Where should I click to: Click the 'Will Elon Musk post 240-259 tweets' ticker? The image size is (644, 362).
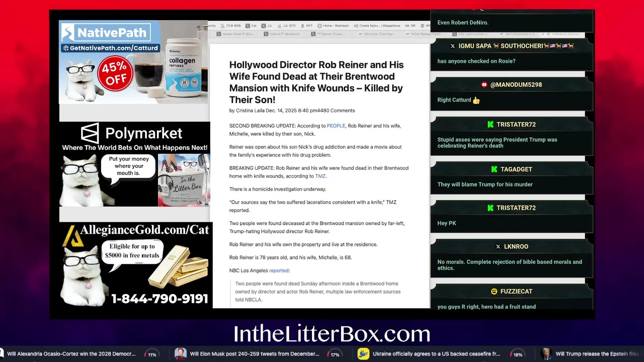[x=255, y=354]
